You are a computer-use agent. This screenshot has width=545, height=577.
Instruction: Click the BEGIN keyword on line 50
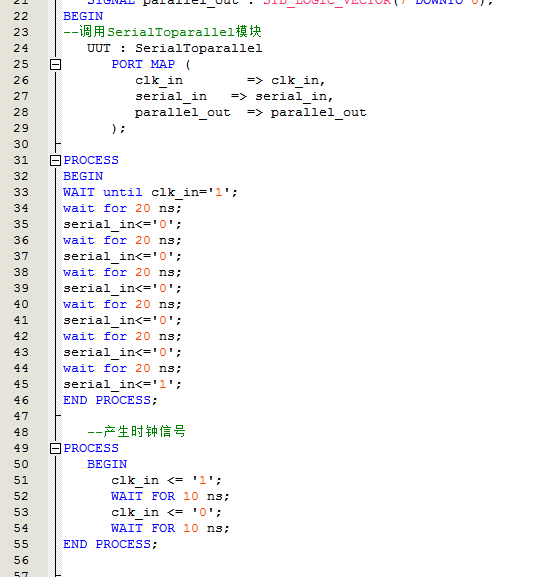pos(107,464)
